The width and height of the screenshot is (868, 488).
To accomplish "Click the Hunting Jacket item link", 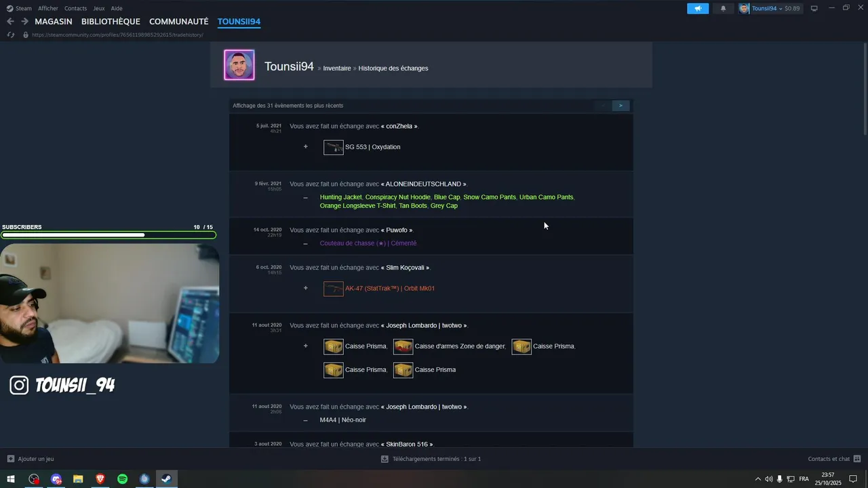I will (x=340, y=197).
